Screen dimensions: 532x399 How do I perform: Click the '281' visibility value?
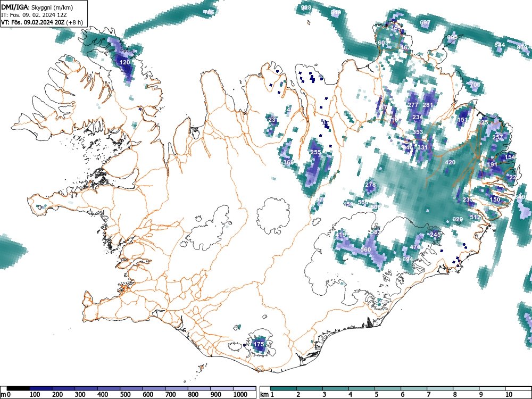click(428, 104)
